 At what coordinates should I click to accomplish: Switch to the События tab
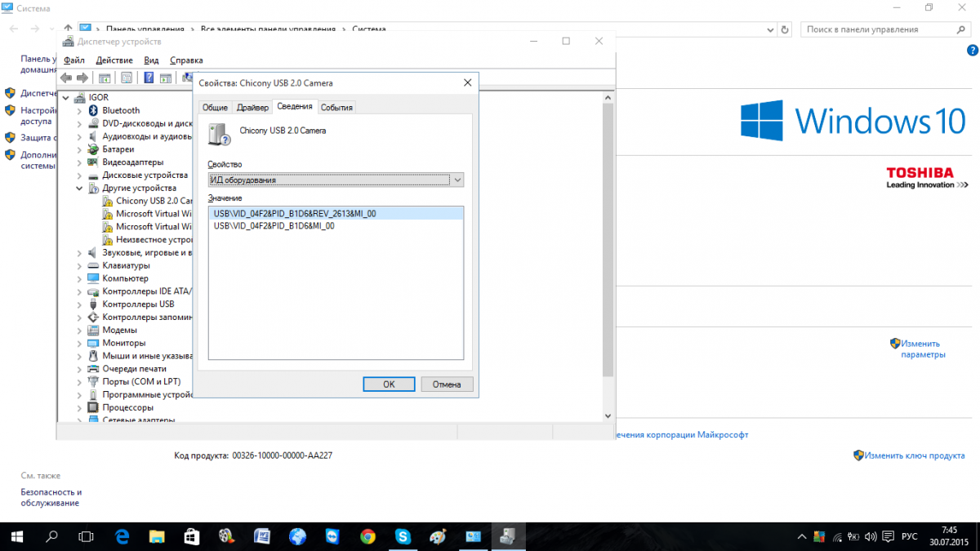coord(336,107)
